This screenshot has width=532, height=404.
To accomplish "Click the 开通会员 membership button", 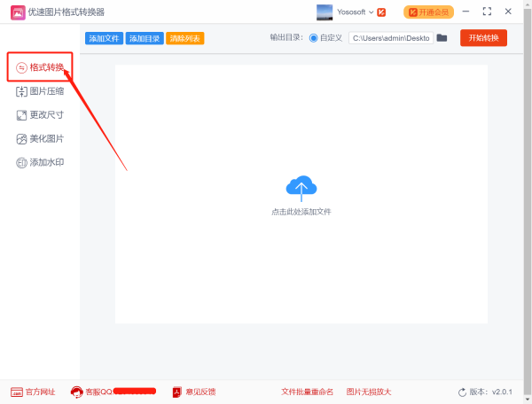I will pos(428,12).
